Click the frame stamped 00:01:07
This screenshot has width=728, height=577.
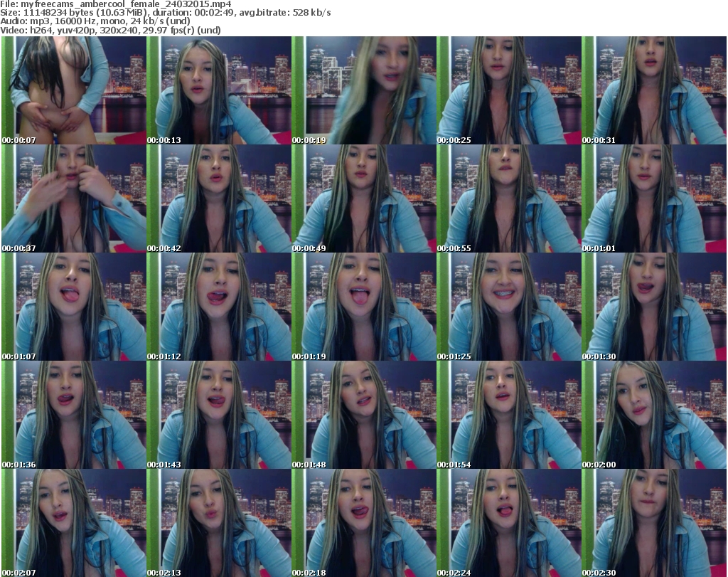click(74, 307)
